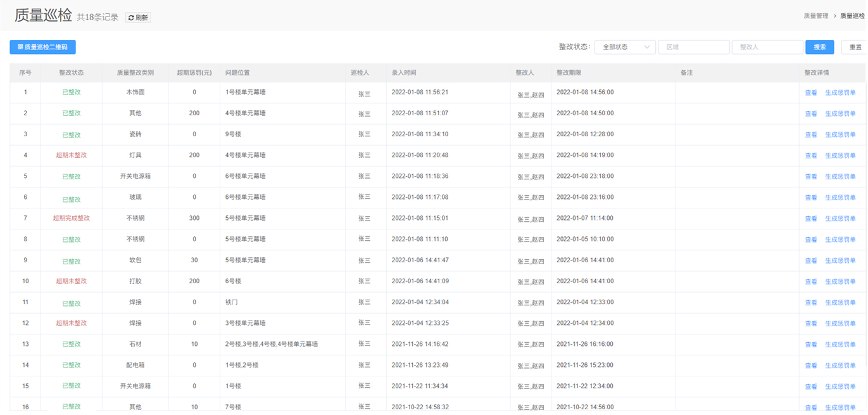Click 生成惩罚单 in the 配电箱 row
The height and width of the screenshot is (415, 868).
tap(840, 366)
